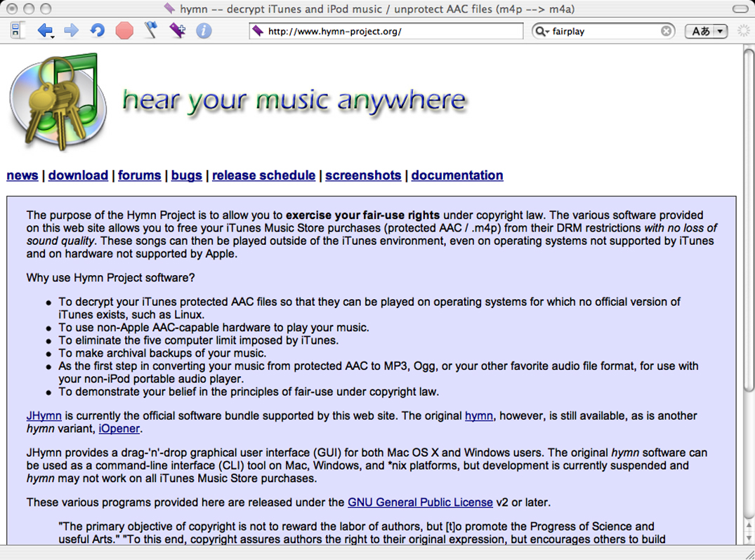Close the browser window with red button
The height and width of the screenshot is (560, 755).
tap(13, 8)
